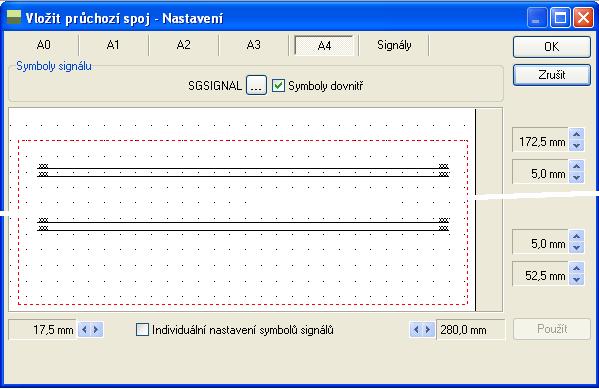Open the Signály tab
This screenshot has height=389, width=599.
[394, 45]
